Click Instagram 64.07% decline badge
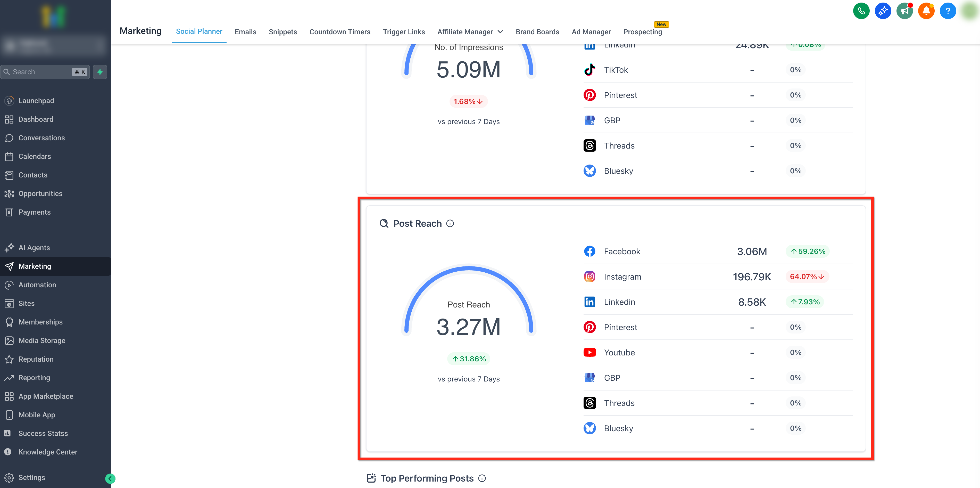Image resolution: width=980 pixels, height=488 pixels. coord(807,277)
